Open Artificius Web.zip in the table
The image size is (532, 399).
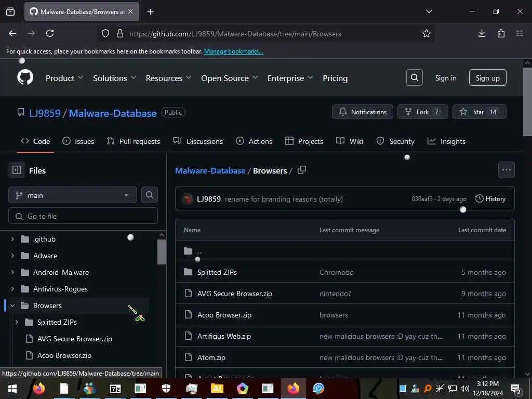point(224,336)
